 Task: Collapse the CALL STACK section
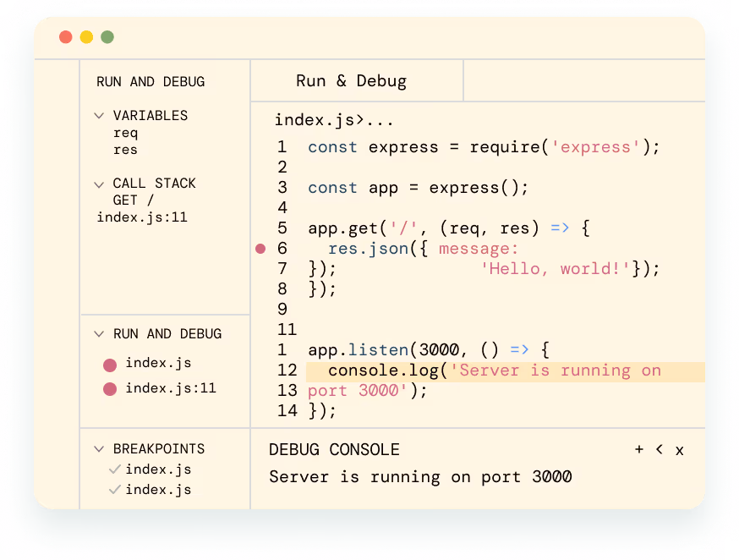99,184
